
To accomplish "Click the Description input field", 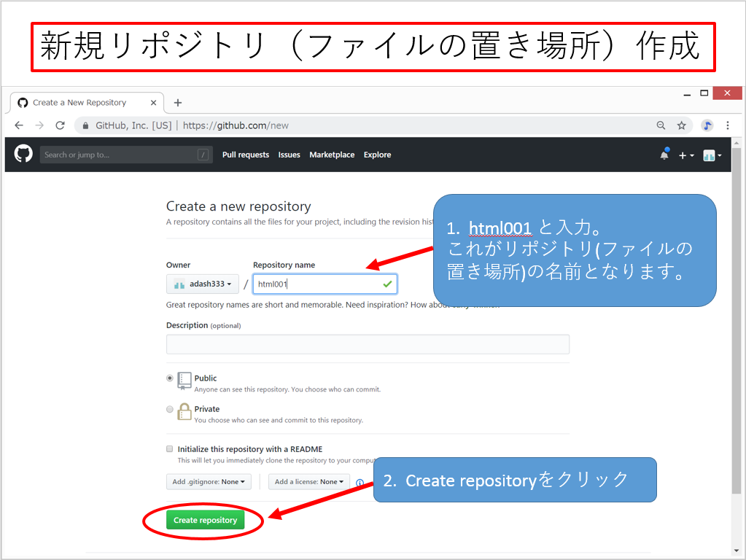I will pyautogui.click(x=368, y=344).
